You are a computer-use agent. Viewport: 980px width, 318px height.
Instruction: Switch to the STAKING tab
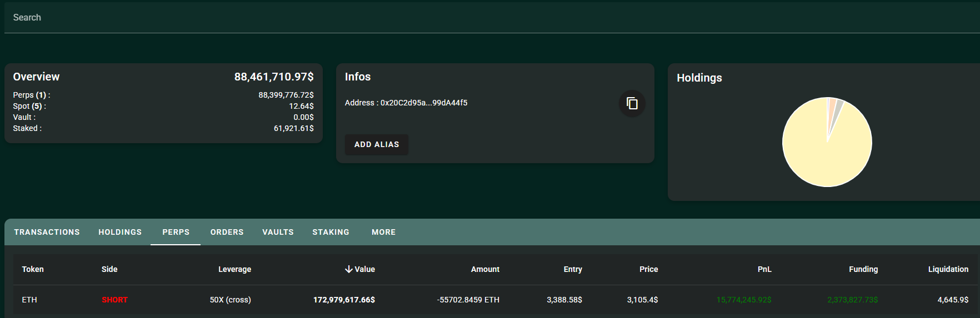(x=331, y=232)
